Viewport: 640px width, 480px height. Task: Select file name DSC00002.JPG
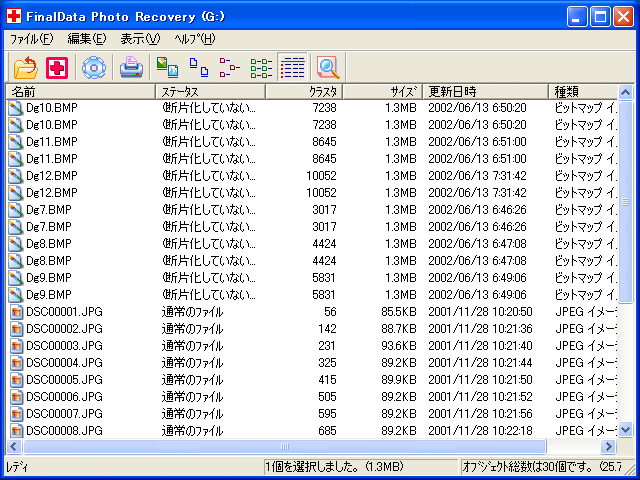coord(64,329)
